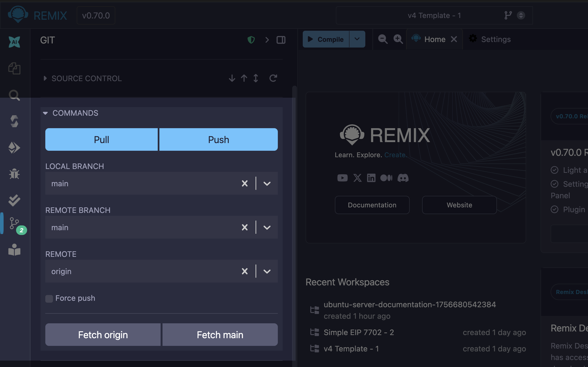
Task: Clear the Local Branch main selection
Action: click(245, 183)
